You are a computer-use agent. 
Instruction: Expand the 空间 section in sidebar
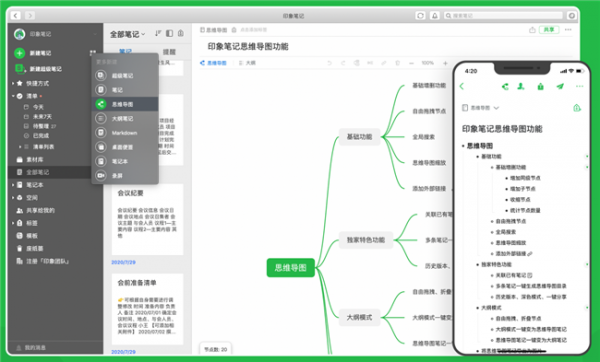point(13,197)
